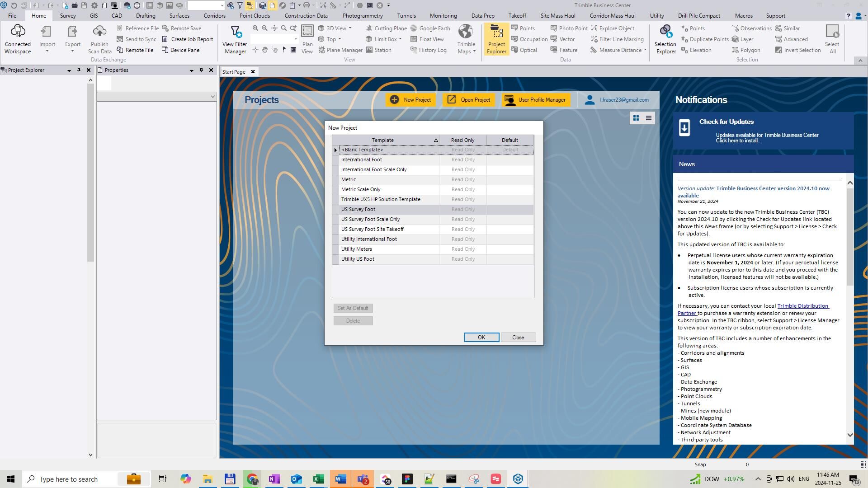The image size is (868, 488).
Task: Click the Connected Workspace cloud icon
Action: point(18,32)
